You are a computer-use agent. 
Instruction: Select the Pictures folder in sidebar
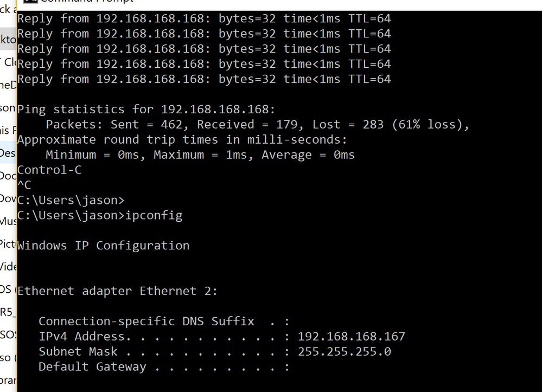coord(8,243)
